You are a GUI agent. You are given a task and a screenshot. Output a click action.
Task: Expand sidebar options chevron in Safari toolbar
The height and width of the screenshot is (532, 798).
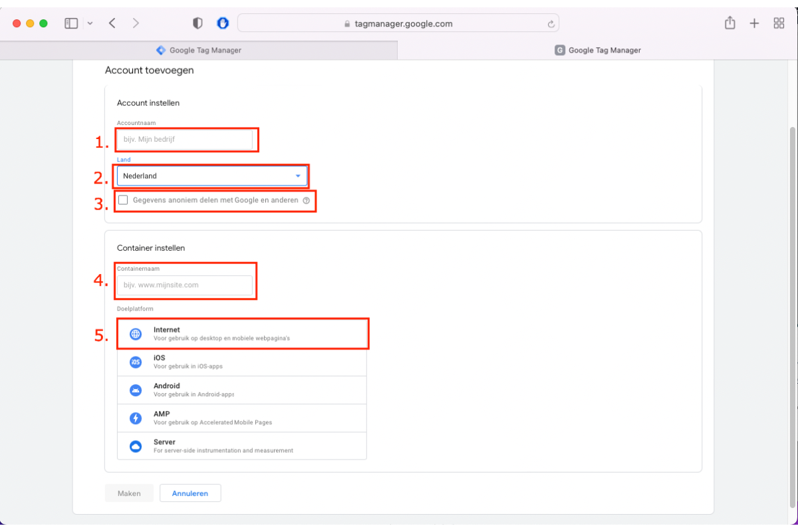pyautogui.click(x=90, y=23)
